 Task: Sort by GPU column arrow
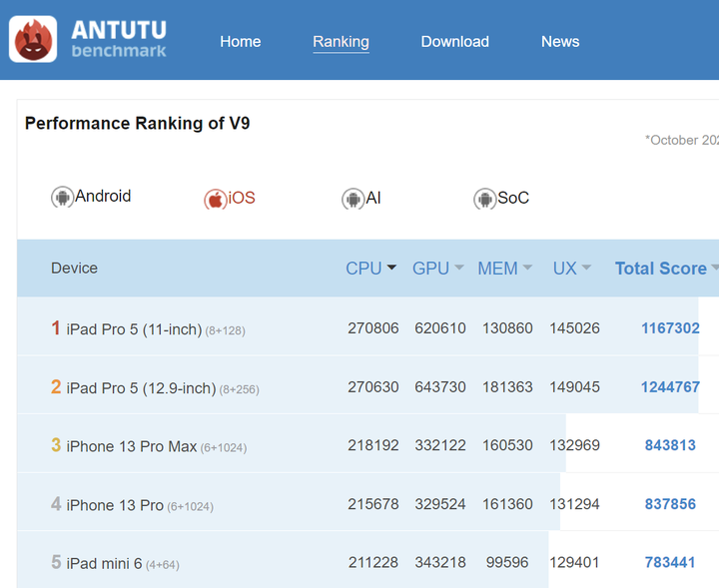click(x=459, y=268)
